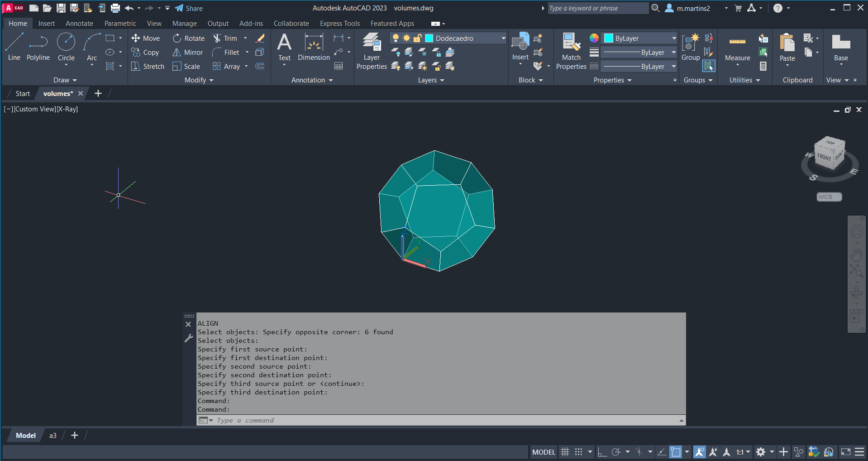Select the Line drawing tool
Image resolution: width=868 pixels, height=461 pixels.
[x=14, y=47]
